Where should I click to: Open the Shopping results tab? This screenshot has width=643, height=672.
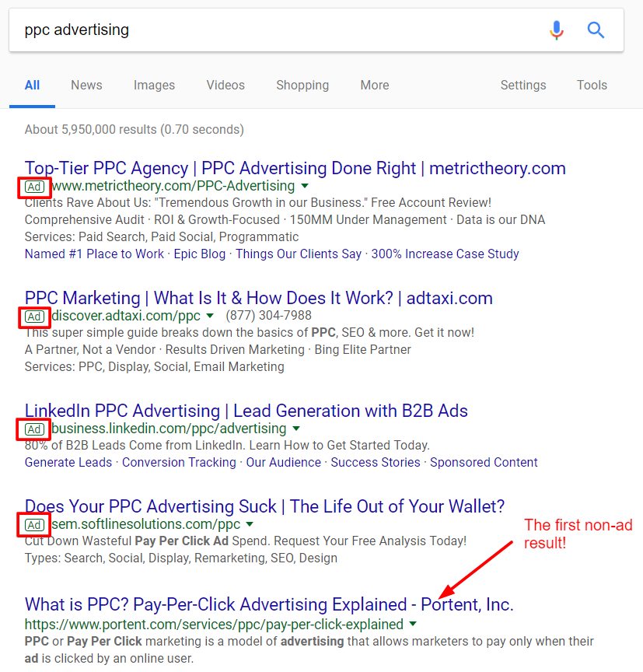pos(302,85)
